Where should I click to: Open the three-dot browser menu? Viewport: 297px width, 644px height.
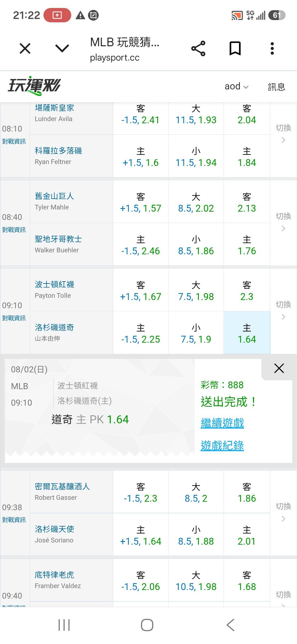(272, 49)
